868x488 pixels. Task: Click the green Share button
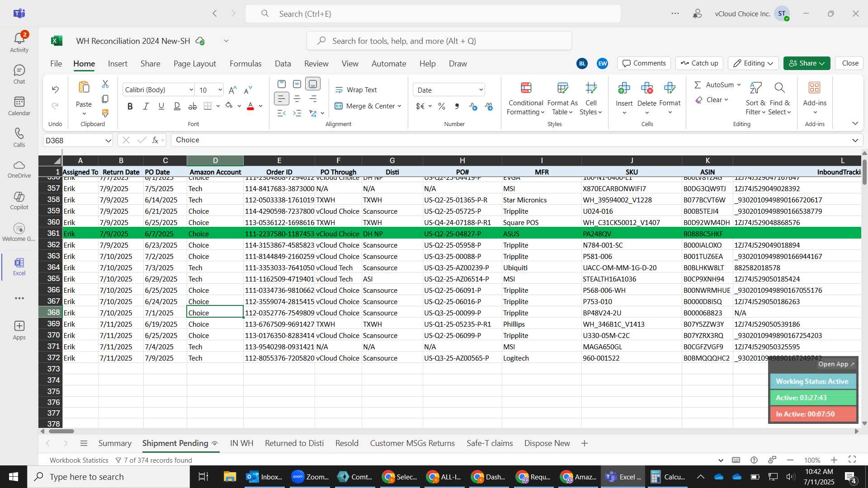pyautogui.click(x=807, y=63)
